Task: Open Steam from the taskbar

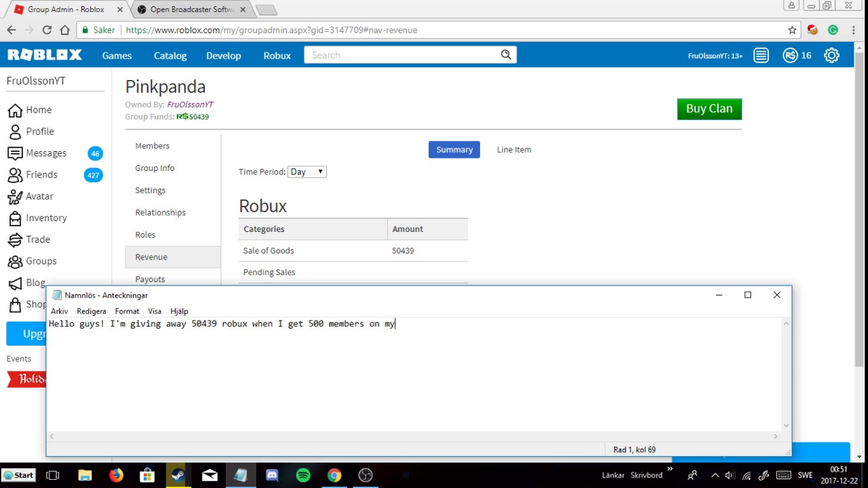Action: [178, 475]
